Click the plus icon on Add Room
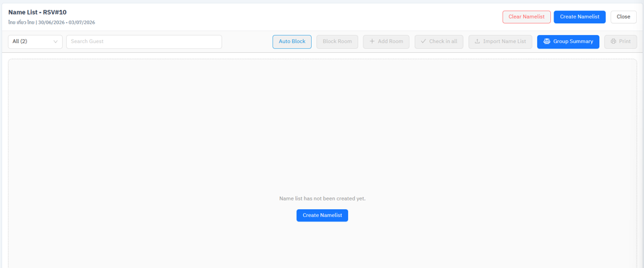The width and height of the screenshot is (644, 268). tap(372, 42)
